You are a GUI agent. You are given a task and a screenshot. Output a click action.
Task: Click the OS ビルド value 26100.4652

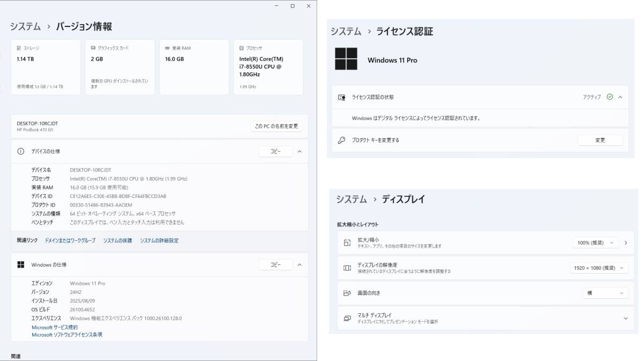point(82,310)
